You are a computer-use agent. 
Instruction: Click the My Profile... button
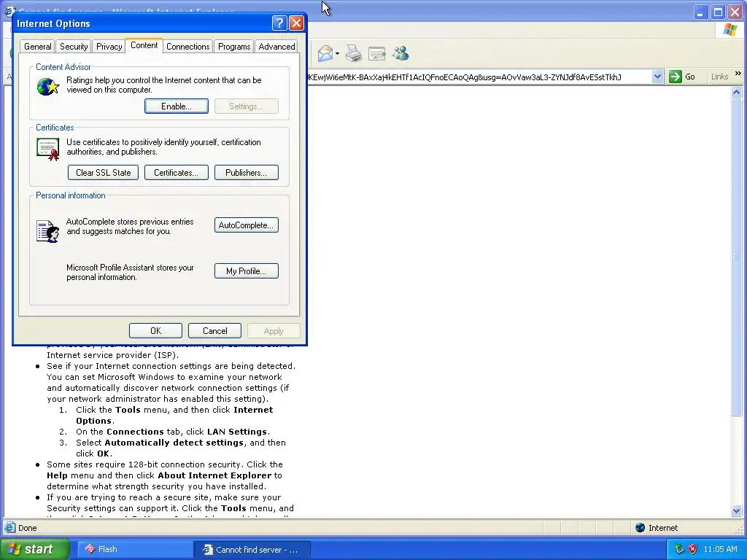coord(247,271)
